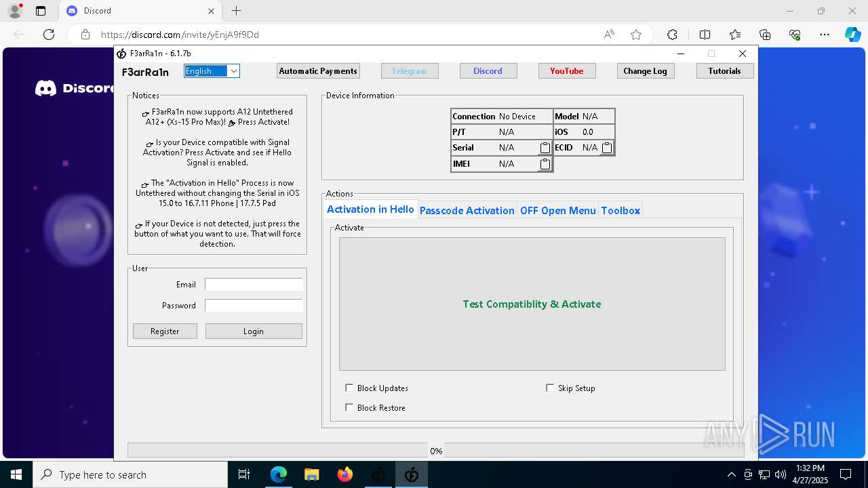Open File Explorer from the taskbar
The height and width of the screenshot is (488, 868).
click(x=311, y=474)
